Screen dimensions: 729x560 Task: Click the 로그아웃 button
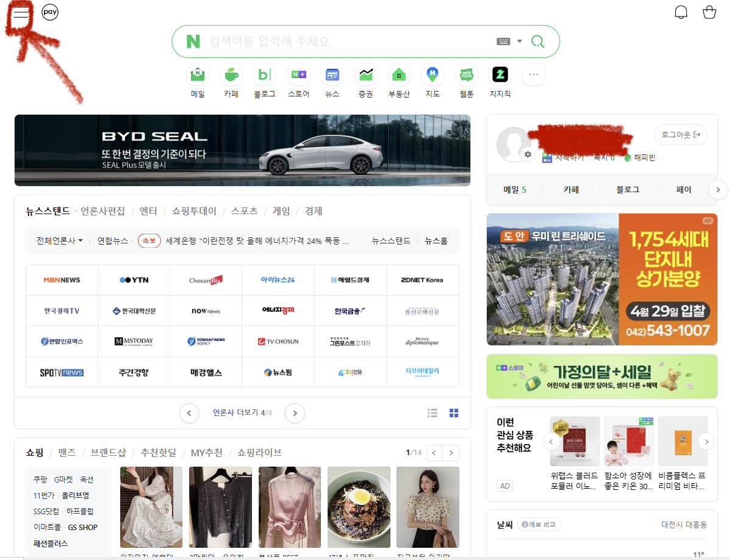[681, 134]
